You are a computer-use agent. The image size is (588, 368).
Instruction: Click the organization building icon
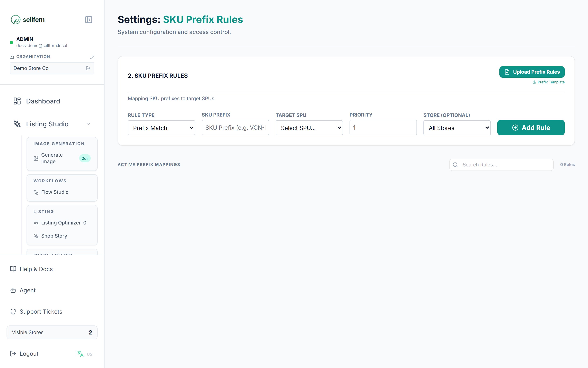[12, 57]
